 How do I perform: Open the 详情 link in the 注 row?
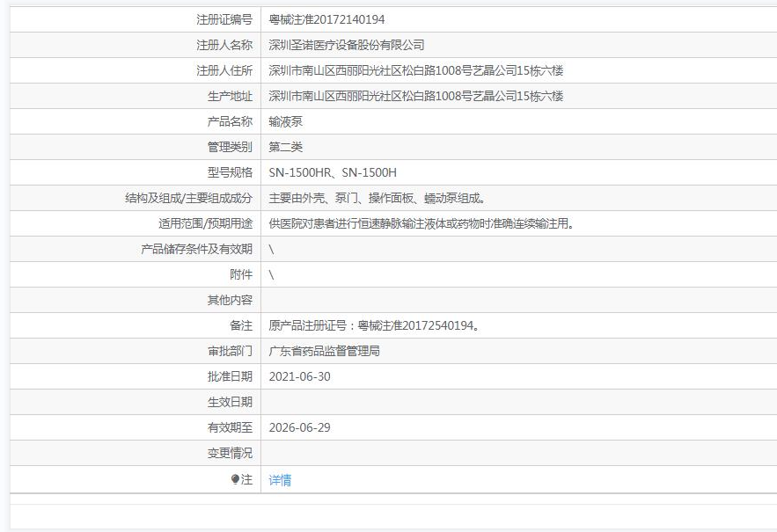click(x=280, y=479)
